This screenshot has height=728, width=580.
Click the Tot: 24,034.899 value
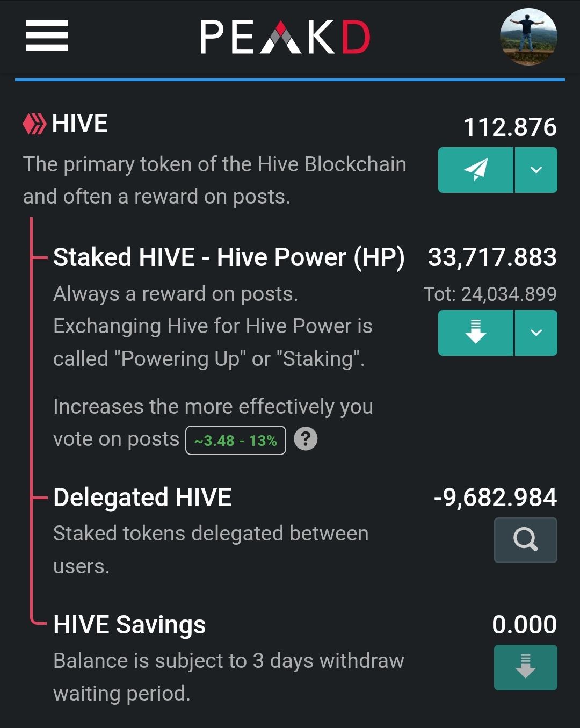[490, 293]
